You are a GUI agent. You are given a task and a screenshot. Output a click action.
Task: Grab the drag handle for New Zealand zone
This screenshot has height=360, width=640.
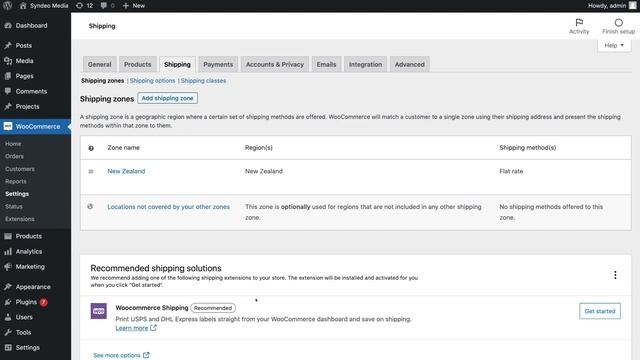(x=91, y=171)
